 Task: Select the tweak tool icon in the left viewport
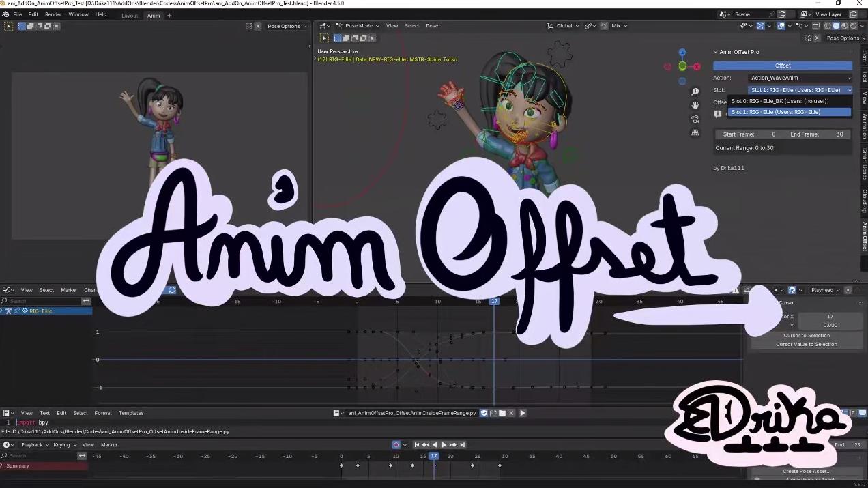tap(9, 26)
